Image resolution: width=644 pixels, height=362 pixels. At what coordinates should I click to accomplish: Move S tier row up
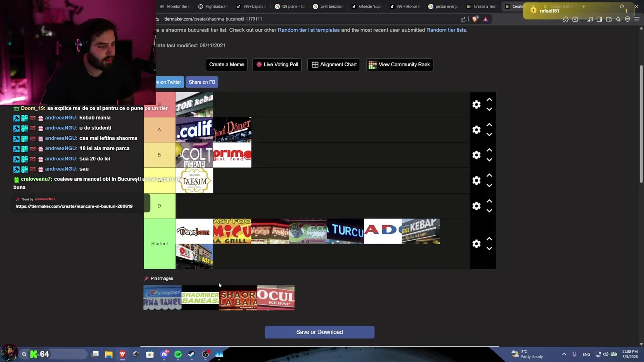tap(489, 100)
